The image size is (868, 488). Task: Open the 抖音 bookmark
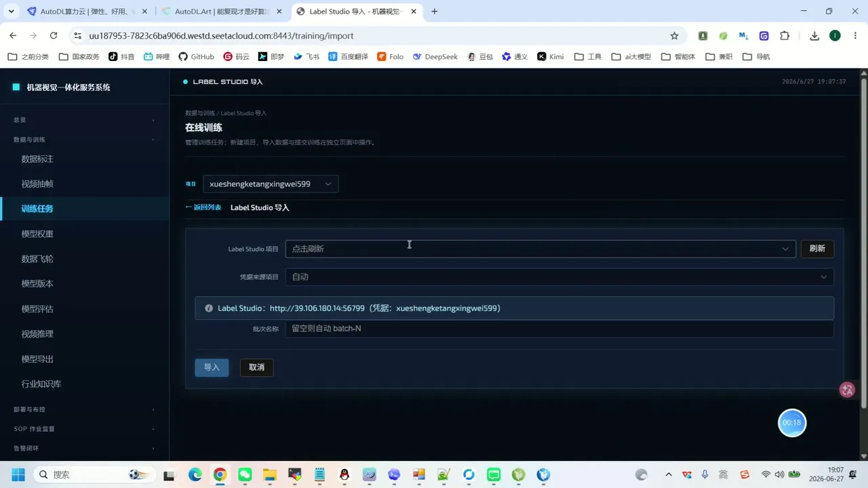click(x=122, y=56)
